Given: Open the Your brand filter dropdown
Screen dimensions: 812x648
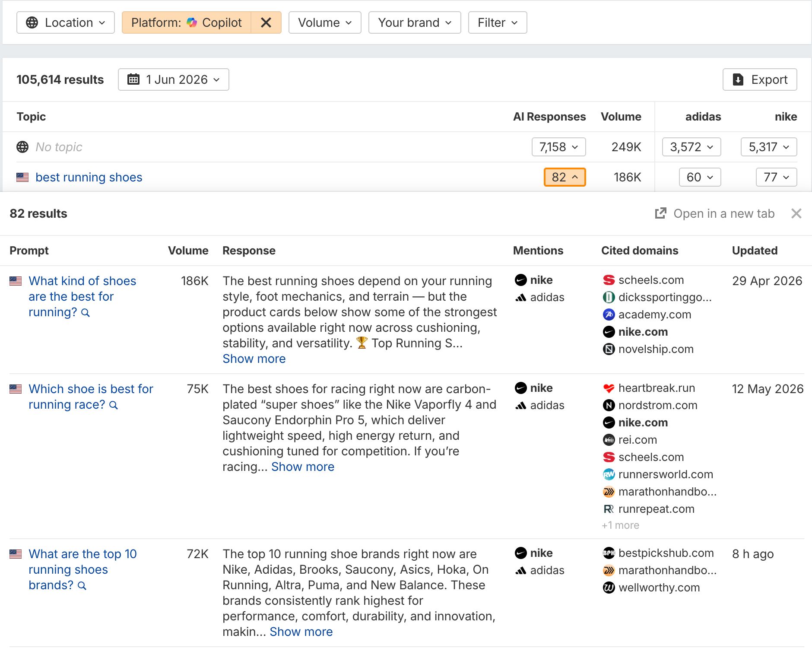Looking at the screenshot, I should click(x=415, y=22).
